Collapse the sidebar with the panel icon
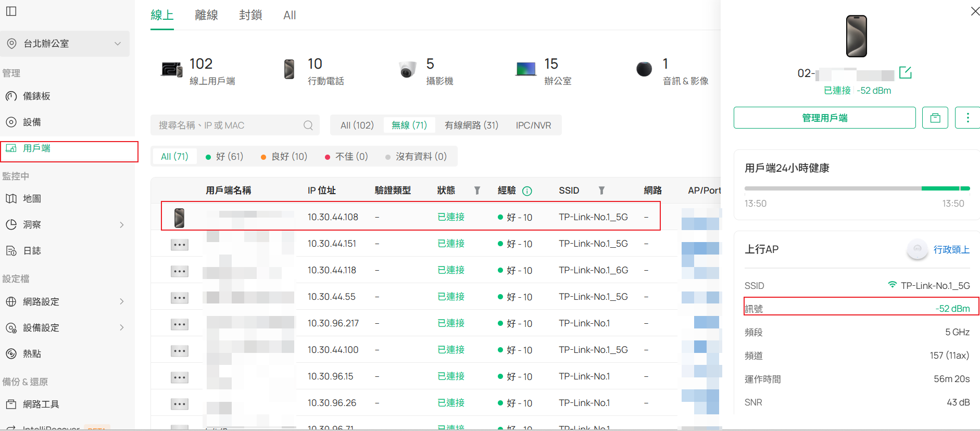980x431 pixels. pyautogui.click(x=11, y=11)
